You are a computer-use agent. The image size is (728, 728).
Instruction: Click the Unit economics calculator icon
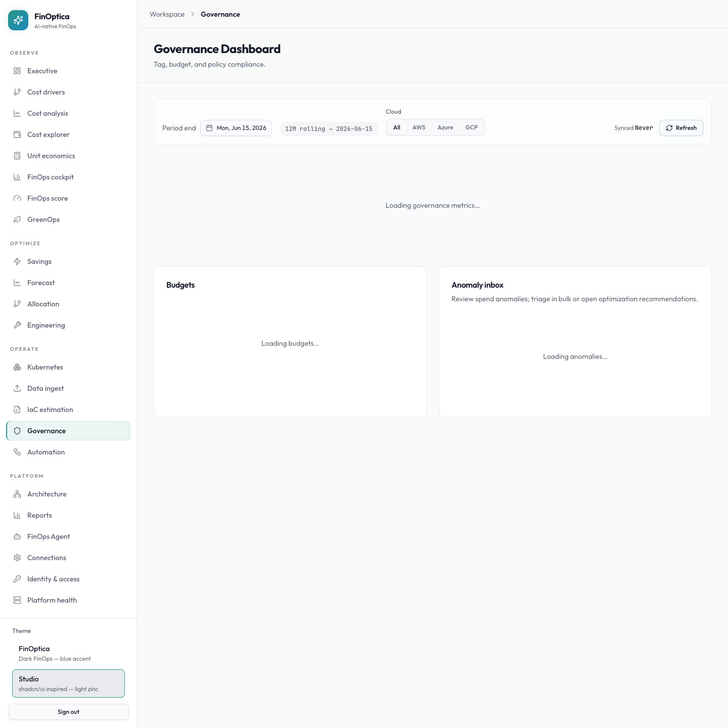coord(17,156)
